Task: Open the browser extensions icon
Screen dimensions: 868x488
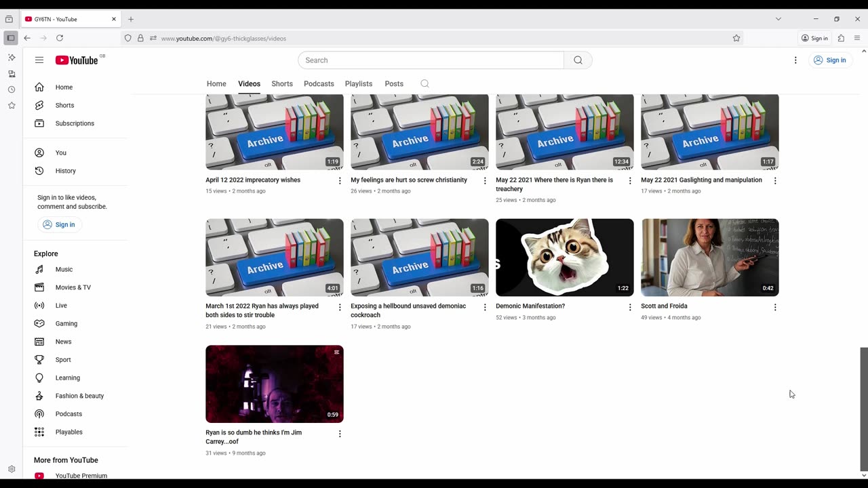Action: (x=841, y=38)
